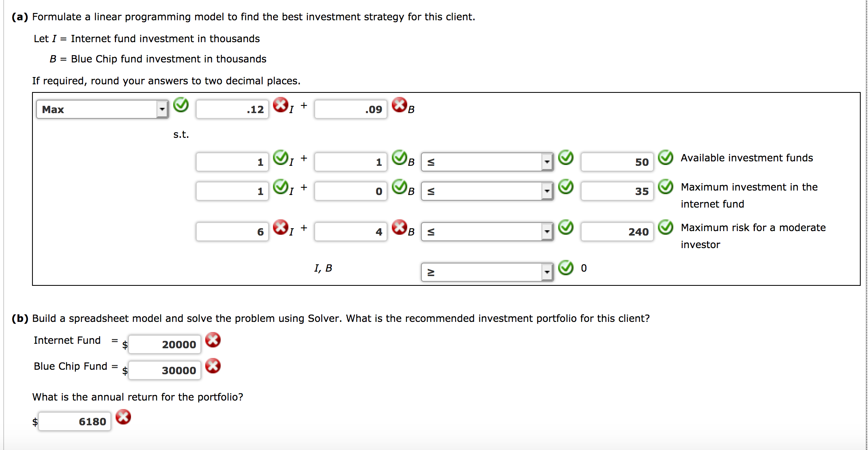
Task: Click the Internet Fund 20000 input field
Action: [x=164, y=344]
